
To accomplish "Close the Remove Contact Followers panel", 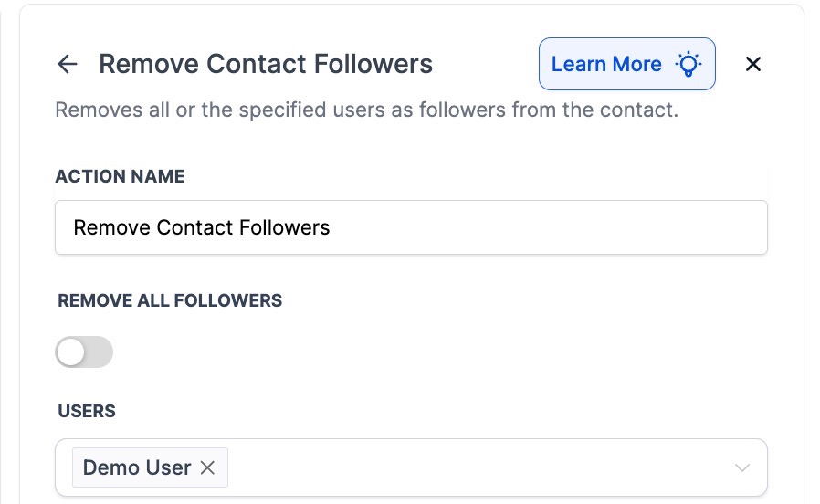I will (753, 64).
